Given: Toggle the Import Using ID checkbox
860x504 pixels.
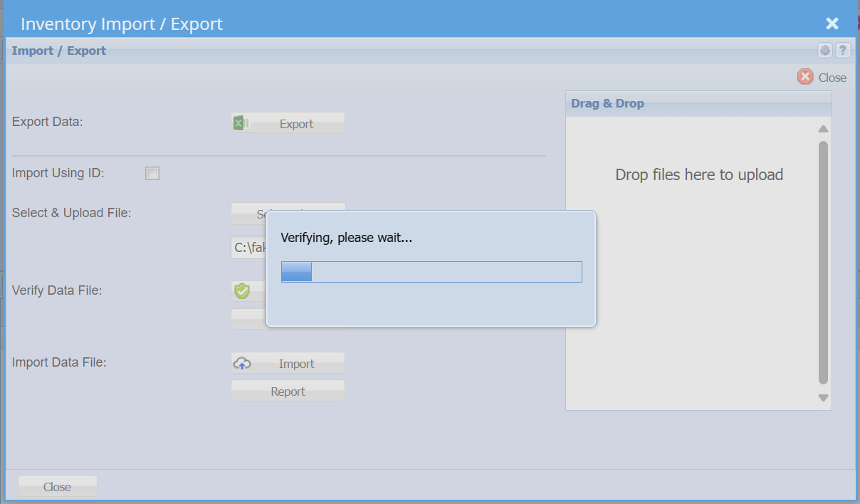Looking at the screenshot, I should 152,173.
